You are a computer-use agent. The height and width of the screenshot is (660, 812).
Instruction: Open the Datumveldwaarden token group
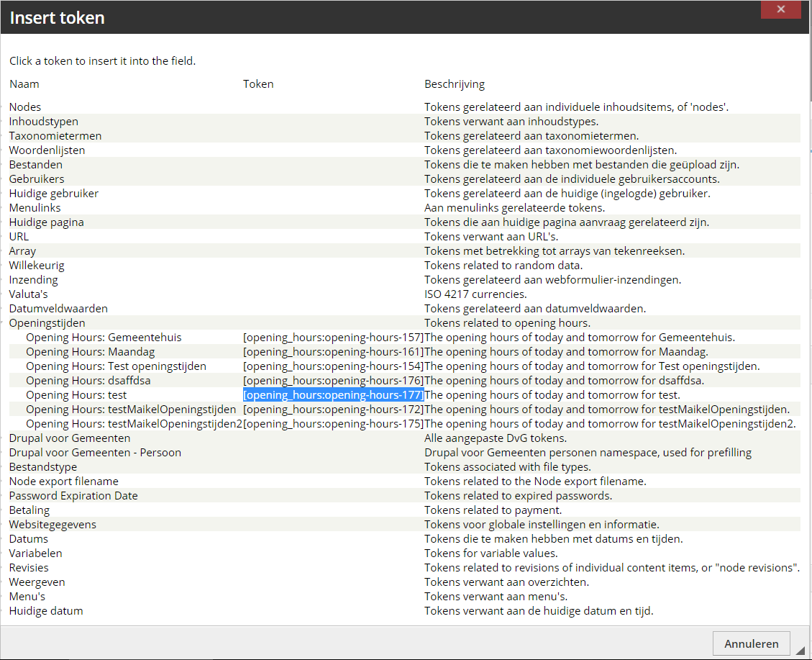[58, 309]
